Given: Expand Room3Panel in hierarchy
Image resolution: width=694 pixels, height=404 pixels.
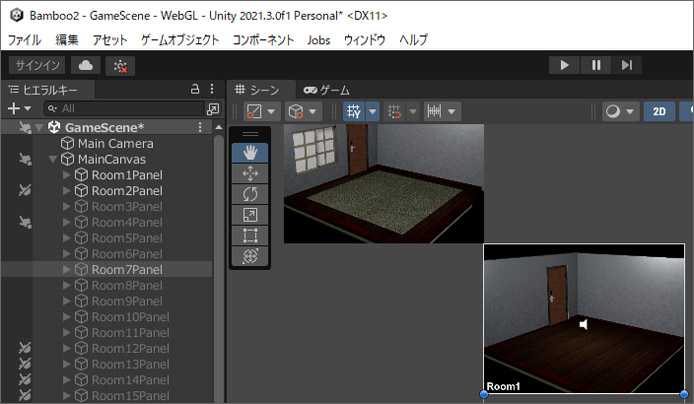Looking at the screenshot, I should pos(67,207).
